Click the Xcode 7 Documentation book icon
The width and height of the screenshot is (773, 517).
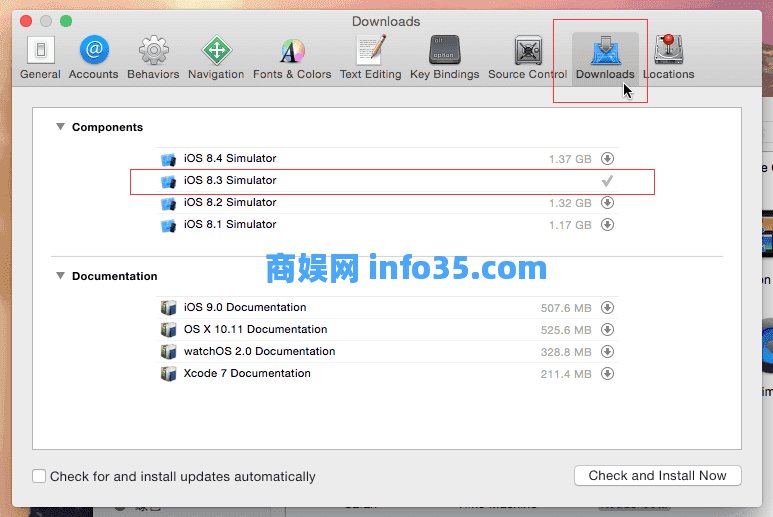click(169, 374)
